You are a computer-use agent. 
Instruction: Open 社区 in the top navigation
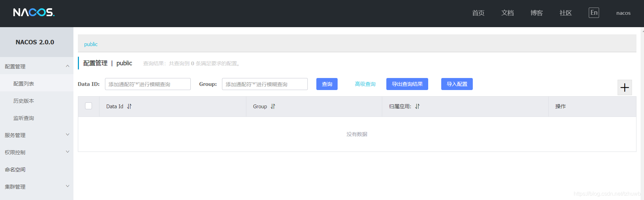pos(566,13)
